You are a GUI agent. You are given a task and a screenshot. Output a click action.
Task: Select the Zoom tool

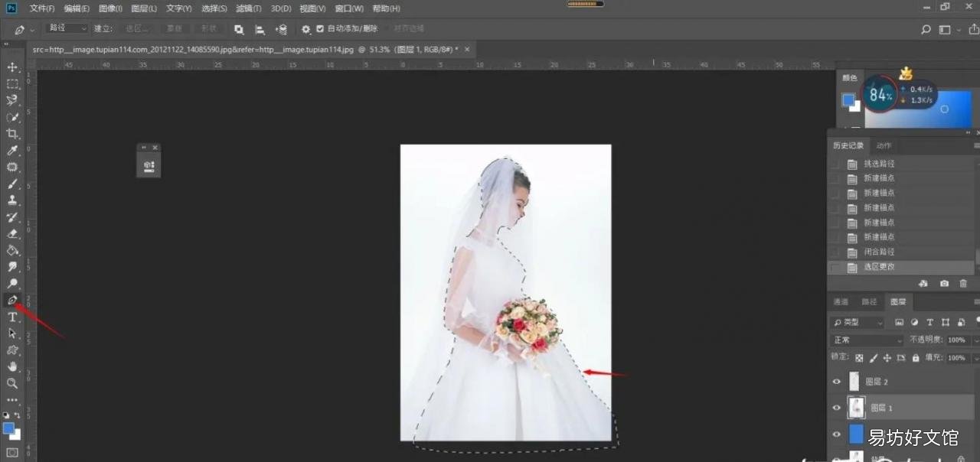12,383
